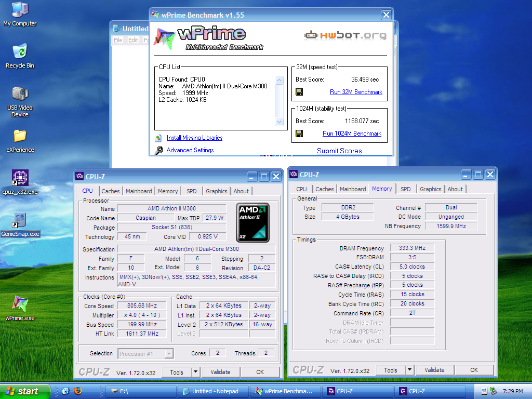Switch to Graphics tab in right CPU-Z

(x=431, y=189)
